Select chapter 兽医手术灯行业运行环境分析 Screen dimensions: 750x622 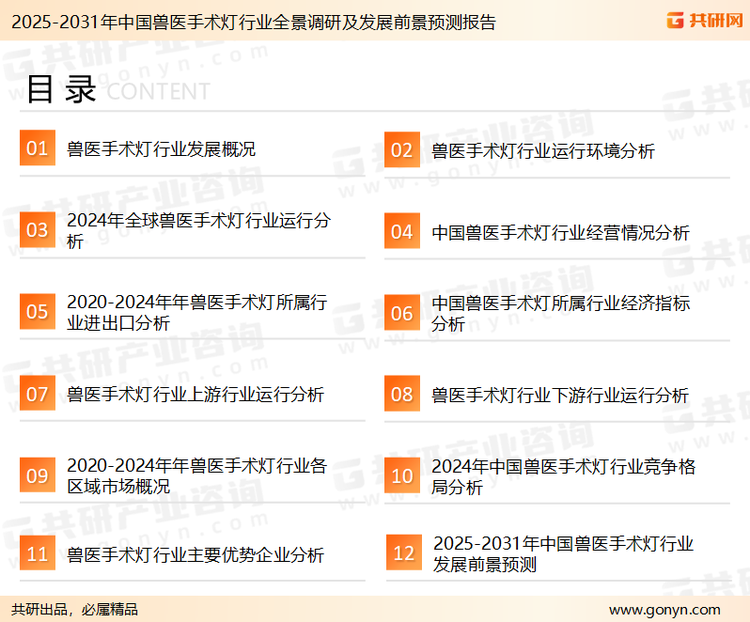coord(543,151)
